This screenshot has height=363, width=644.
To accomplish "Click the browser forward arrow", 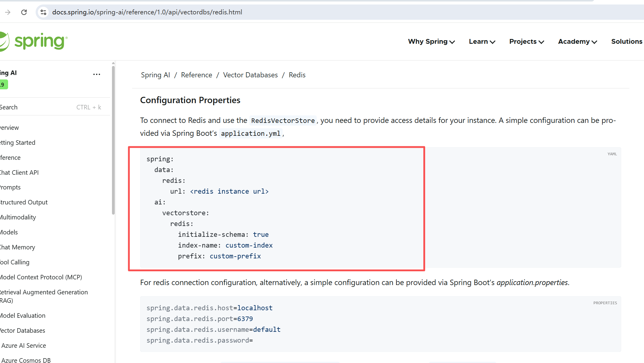I will (8, 12).
